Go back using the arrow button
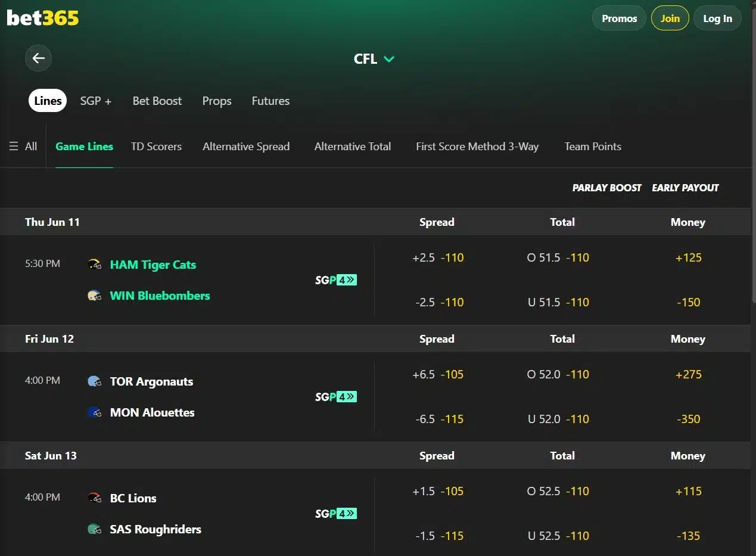The height and width of the screenshot is (556, 756). pos(39,58)
